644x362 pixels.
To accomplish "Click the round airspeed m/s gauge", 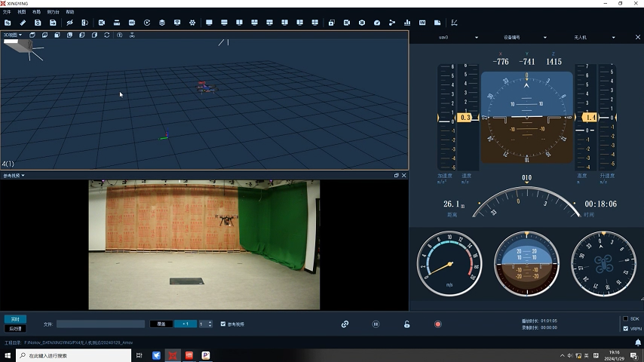I will point(449,264).
